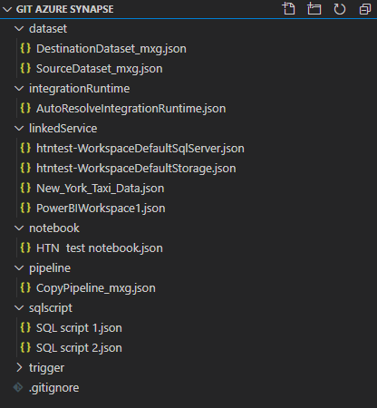Click JSON icon of htntest-WorkspaceDefaultSqlServer.json

point(26,148)
